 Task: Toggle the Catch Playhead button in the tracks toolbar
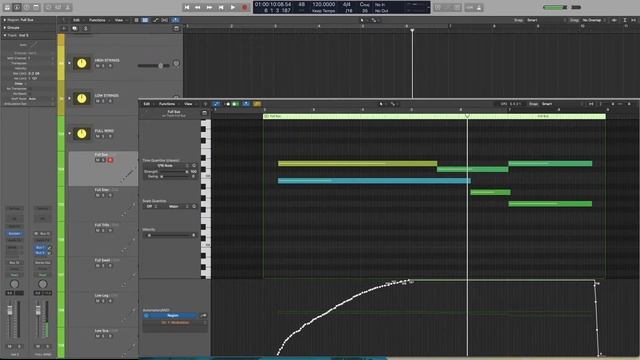tap(175, 20)
